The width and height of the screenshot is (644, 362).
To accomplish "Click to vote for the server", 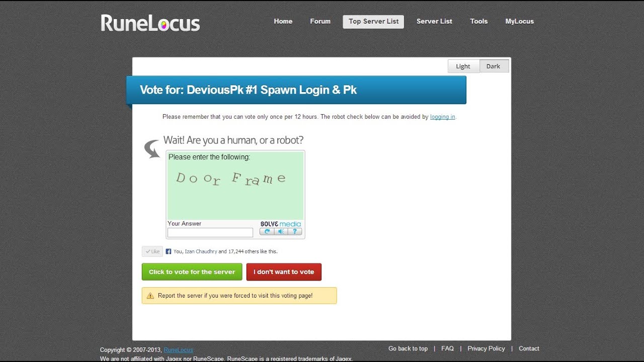I will click(192, 272).
